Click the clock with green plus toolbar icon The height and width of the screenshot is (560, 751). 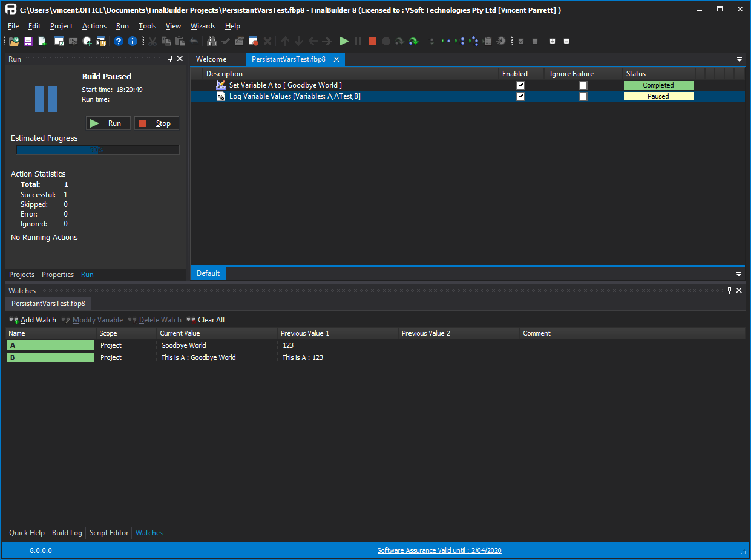(88, 41)
